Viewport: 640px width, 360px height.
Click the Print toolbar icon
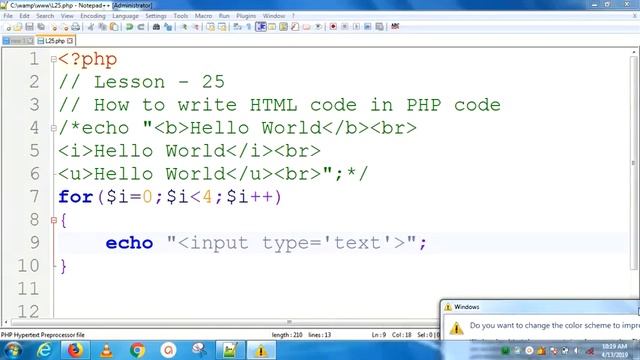pos(76,27)
